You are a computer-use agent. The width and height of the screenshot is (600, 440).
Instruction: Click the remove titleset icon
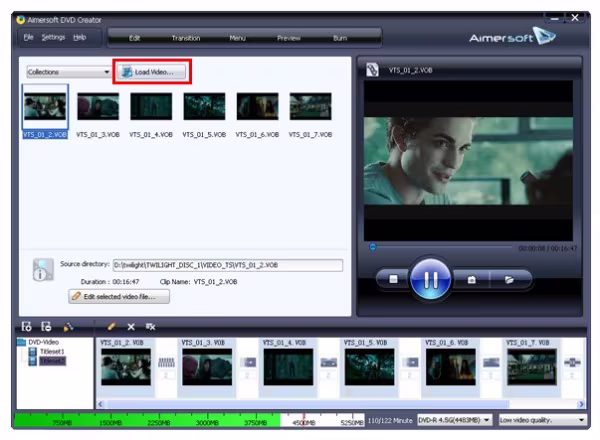[x=46, y=326]
